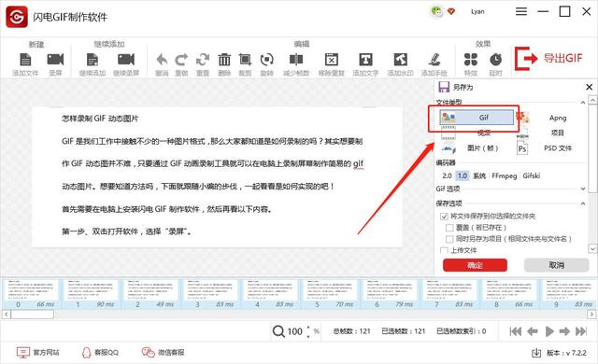Click the 移除重复 (remove duplicates) icon
The height and width of the screenshot is (364, 598).
[x=332, y=60]
